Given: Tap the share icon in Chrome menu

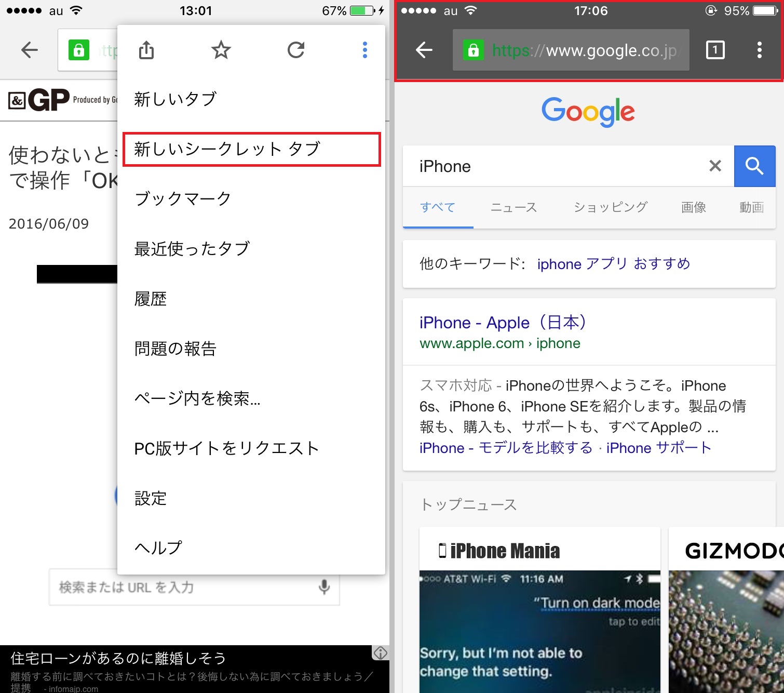Looking at the screenshot, I should [146, 50].
